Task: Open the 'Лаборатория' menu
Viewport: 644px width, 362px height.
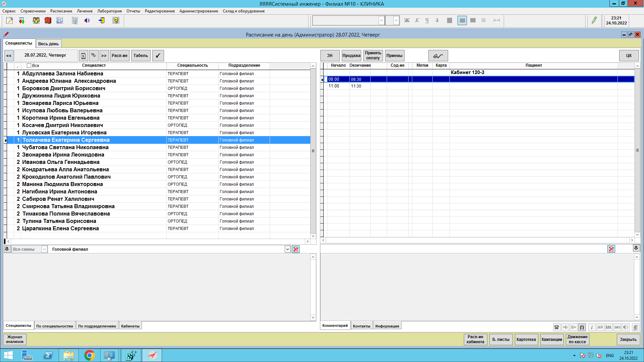Action: (109, 11)
